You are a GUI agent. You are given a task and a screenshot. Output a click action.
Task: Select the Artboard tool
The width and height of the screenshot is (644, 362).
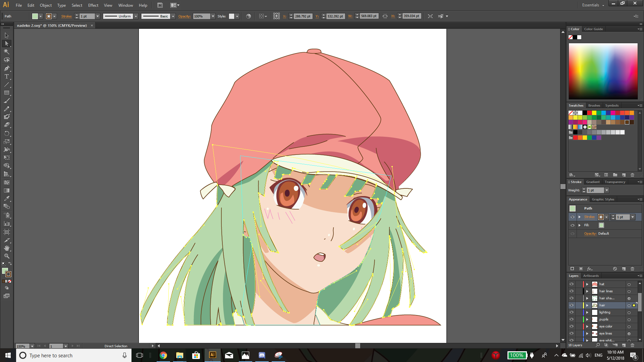point(6,232)
